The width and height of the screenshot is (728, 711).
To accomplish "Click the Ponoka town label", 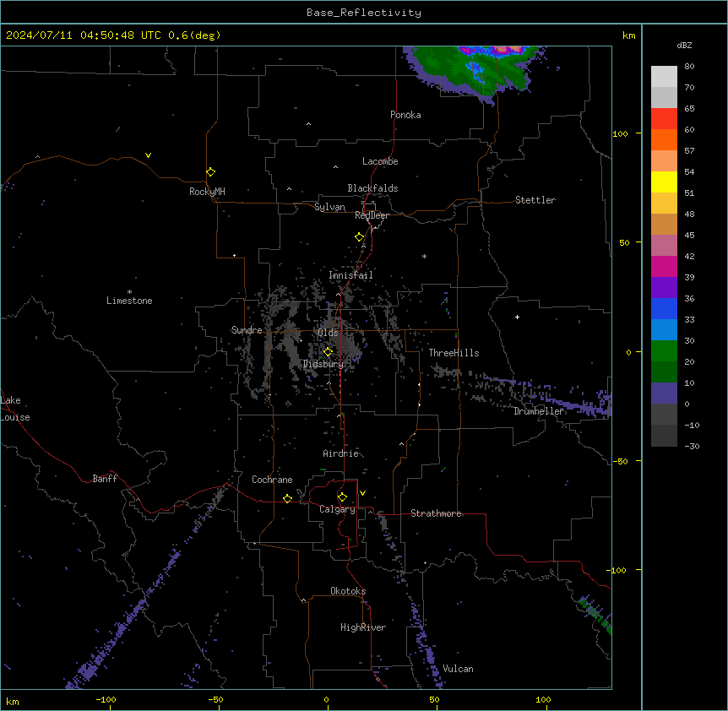I will pos(405,115).
